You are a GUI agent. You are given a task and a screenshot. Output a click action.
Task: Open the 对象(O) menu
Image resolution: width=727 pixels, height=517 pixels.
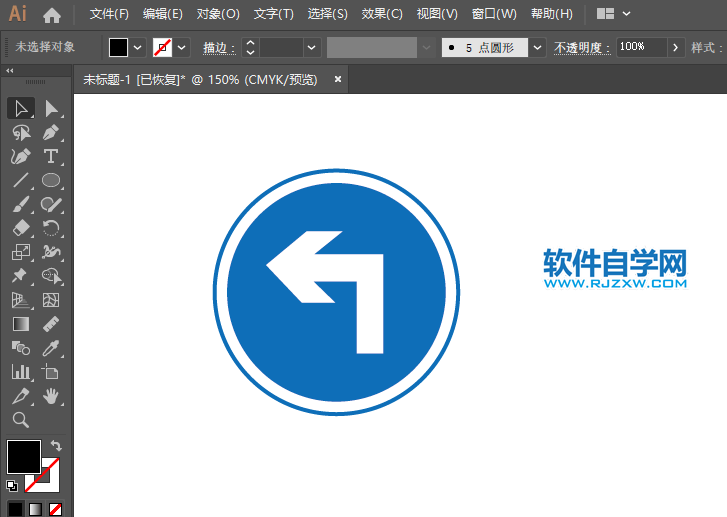218,14
